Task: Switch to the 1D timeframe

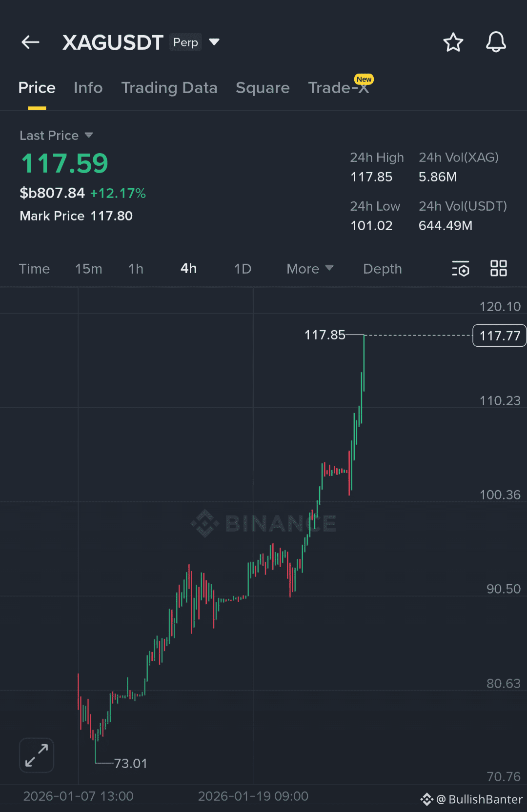Action: 242,269
